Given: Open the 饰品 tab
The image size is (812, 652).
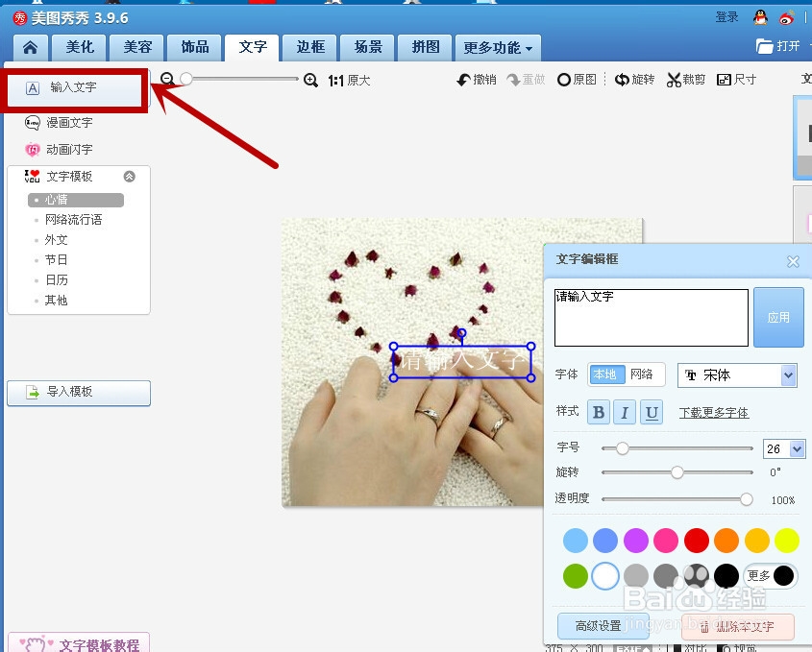Looking at the screenshot, I should point(195,48).
